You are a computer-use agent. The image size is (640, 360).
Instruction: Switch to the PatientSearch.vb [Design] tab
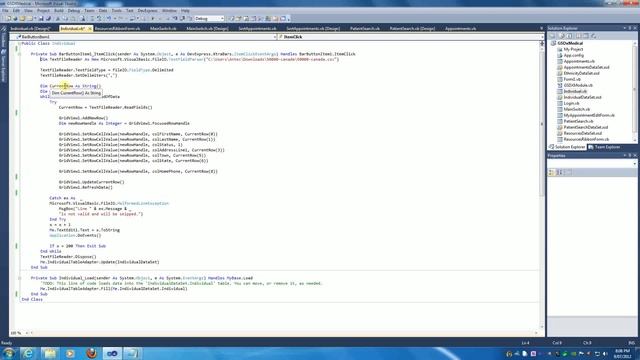[x=412, y=29]
